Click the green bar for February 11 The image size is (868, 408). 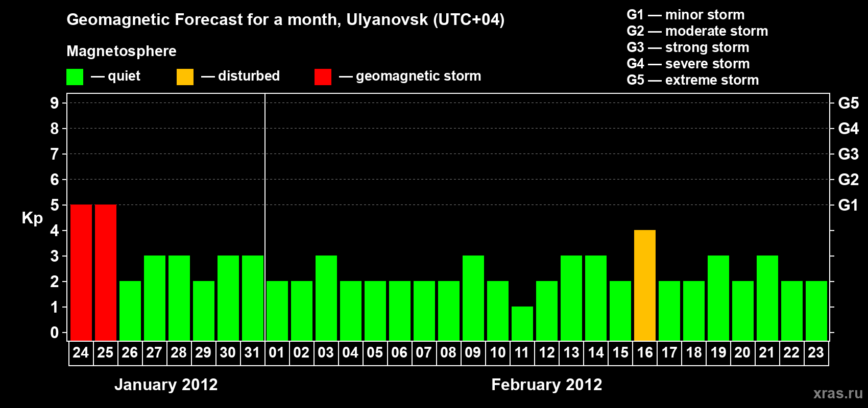point(522,323)
